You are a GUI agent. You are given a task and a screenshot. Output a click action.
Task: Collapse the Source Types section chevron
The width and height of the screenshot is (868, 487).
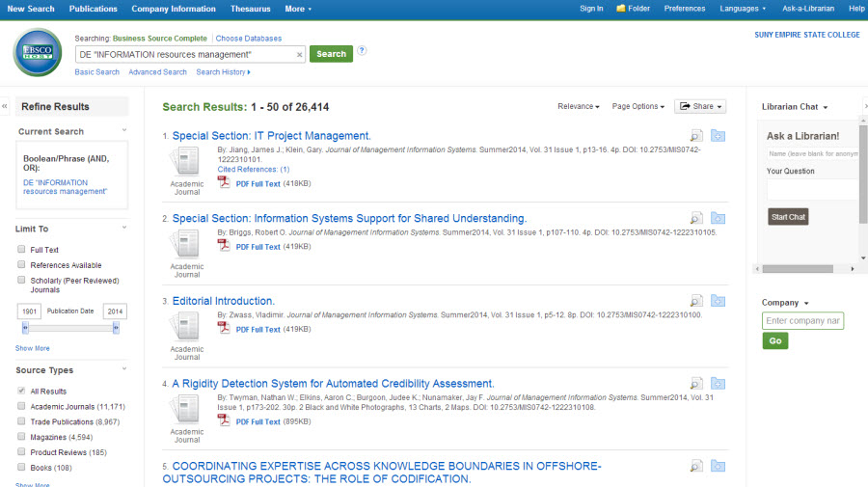click(124, 369)
